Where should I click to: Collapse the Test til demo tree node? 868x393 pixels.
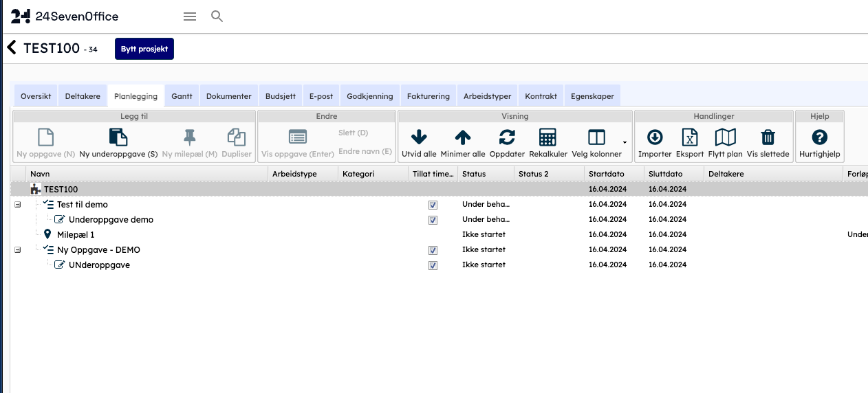[18, 205]
